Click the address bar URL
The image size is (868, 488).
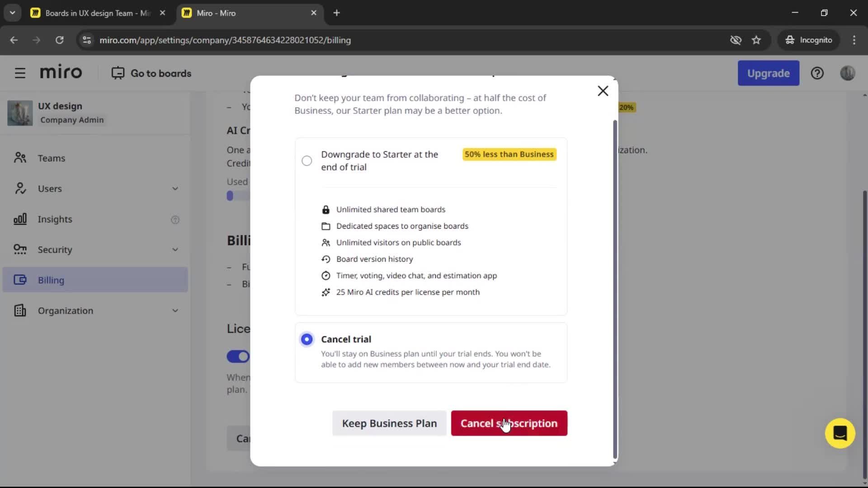(225, 40)
